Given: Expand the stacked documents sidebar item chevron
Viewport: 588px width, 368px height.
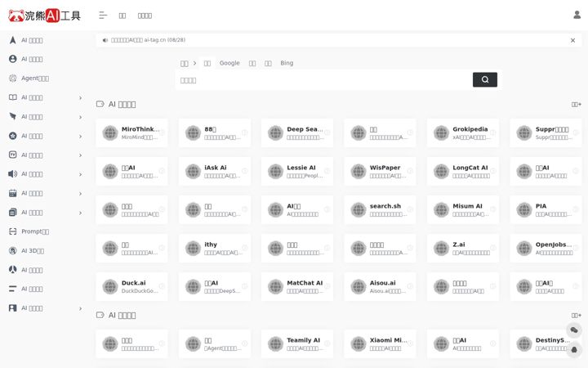Looking at the screenshot, I should 80,213.
